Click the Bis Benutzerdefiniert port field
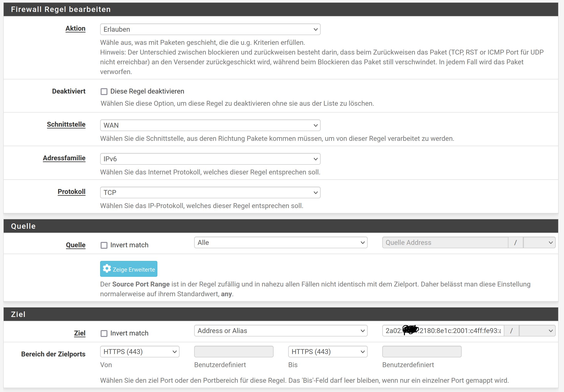 tap(422, 352)
